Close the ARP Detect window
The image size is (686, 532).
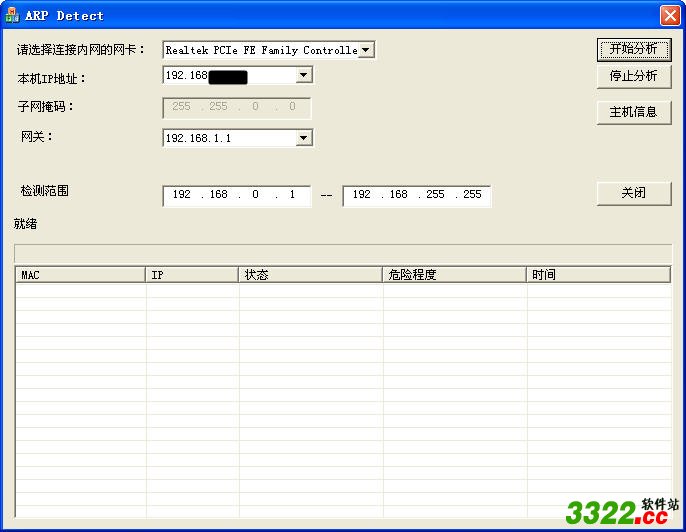(x=669, y=15)
